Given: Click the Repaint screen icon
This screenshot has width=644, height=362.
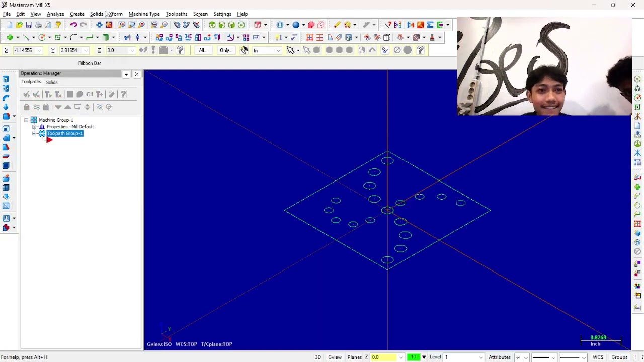Looking at the screenshot, I should click(x=109, y=25).
